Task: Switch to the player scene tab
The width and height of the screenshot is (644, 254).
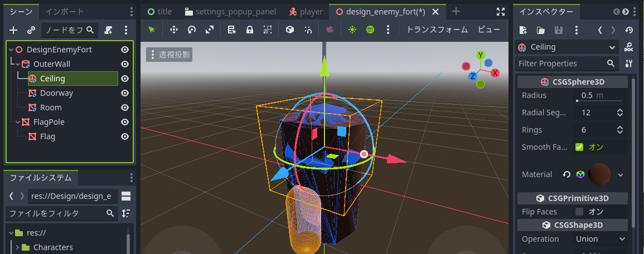Action: point(306,12)
